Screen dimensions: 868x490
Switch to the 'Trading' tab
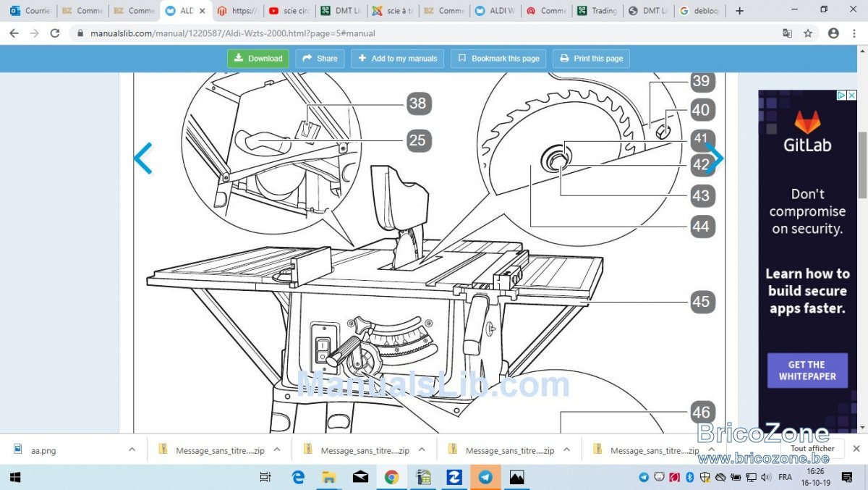pyautogui.click(x=597, y=11)
